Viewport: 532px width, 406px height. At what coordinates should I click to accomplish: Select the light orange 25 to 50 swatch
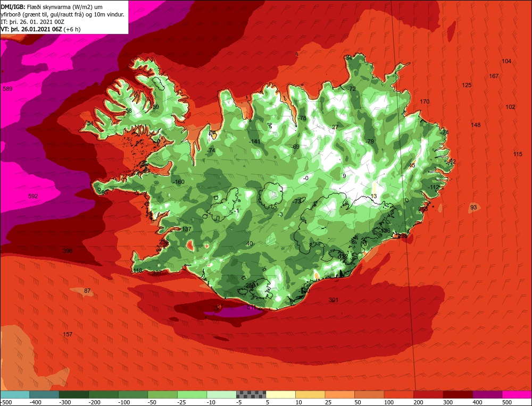point(339,394)
